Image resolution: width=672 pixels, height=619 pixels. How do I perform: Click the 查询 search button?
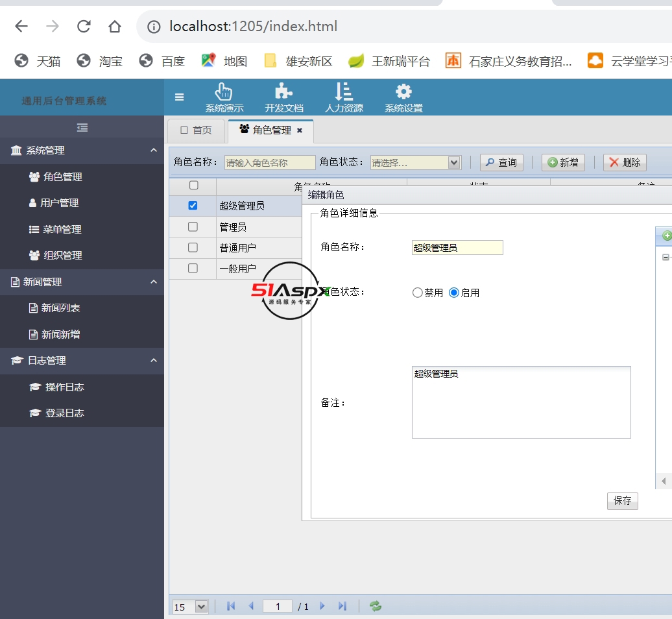pyautogui.click(x=501, y=162)
